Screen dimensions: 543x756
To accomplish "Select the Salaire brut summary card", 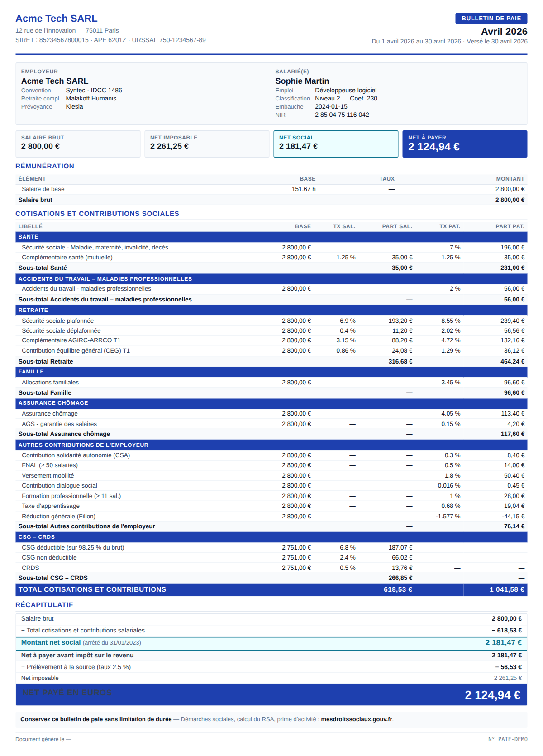I will click(78, 144).
